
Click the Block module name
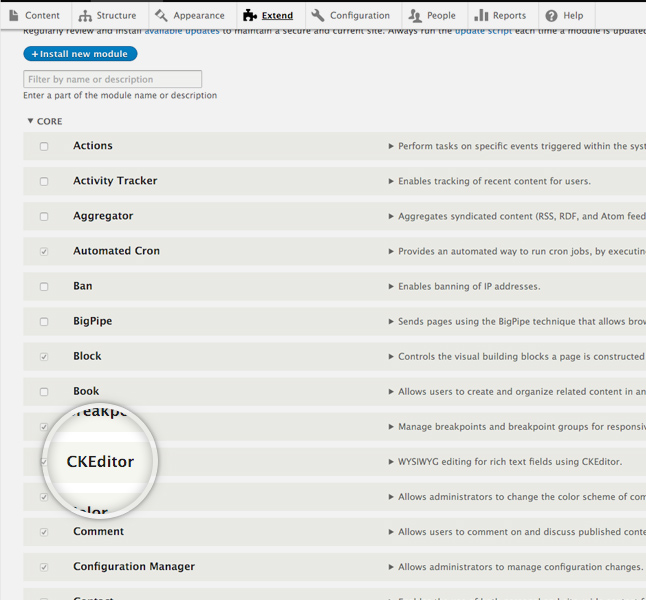(87, 356)
